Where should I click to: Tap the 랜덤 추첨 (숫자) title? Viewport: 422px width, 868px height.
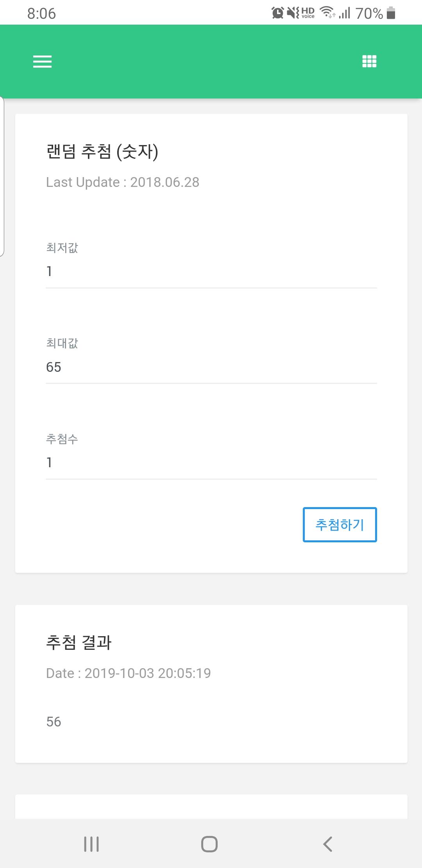point(102,152)
